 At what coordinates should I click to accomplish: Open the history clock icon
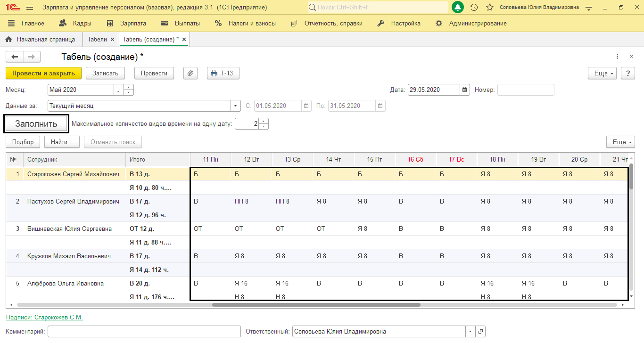474,8
